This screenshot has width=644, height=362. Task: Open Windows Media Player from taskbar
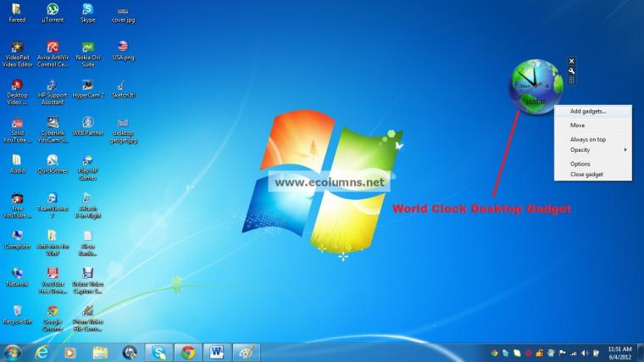point(70,353)
